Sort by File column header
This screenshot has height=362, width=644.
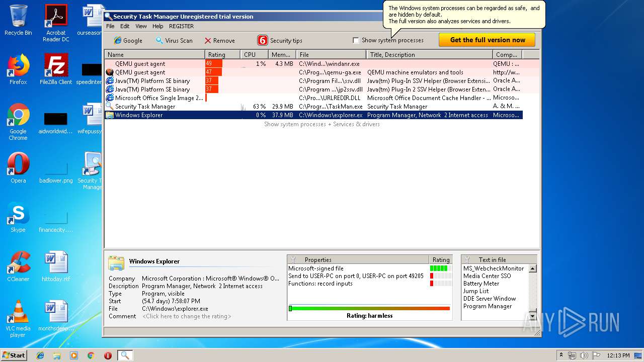coord(331,54)
